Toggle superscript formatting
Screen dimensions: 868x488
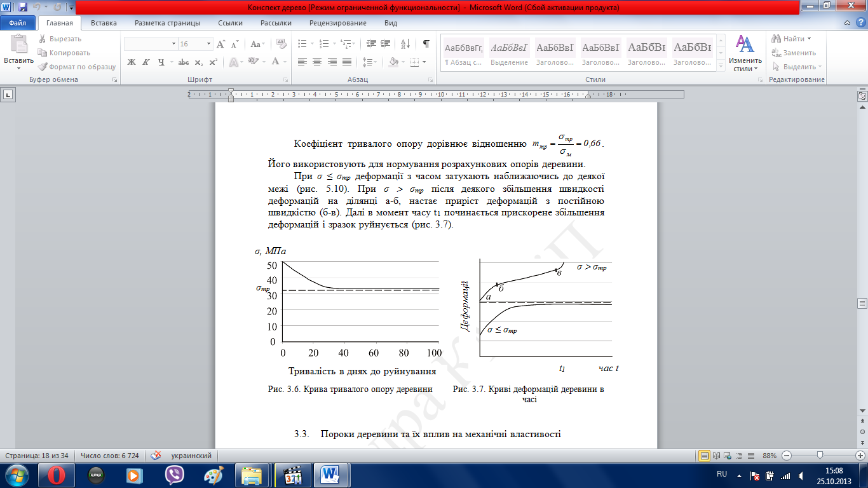click(213, 62)
